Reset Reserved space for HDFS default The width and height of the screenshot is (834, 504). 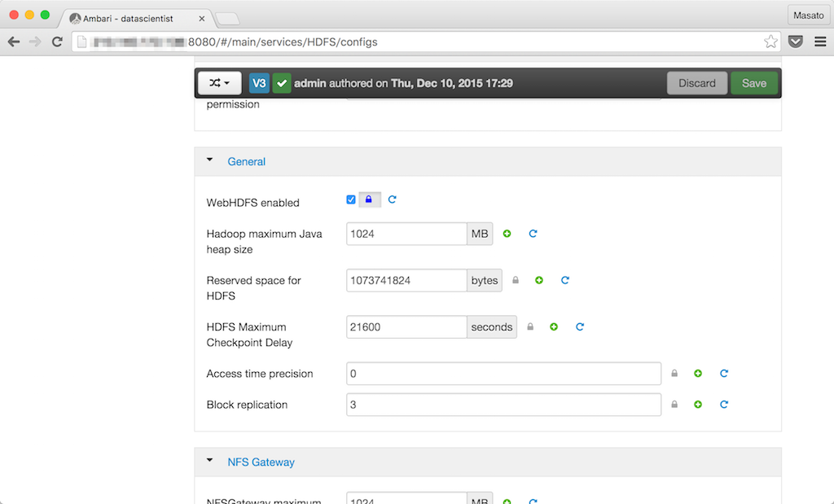pos(565,280)
